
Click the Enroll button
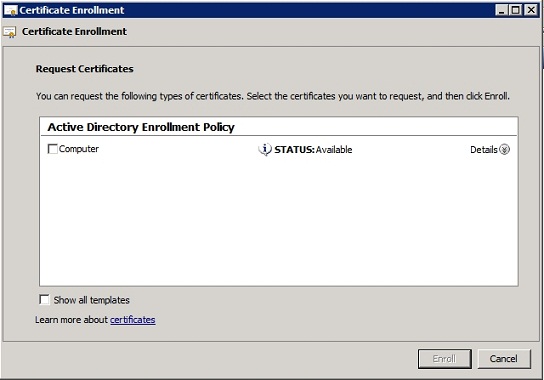click(x=445, y=358)
